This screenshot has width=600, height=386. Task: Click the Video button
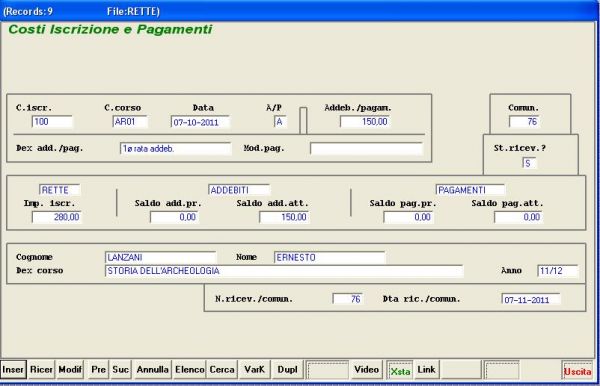[367, 370]
